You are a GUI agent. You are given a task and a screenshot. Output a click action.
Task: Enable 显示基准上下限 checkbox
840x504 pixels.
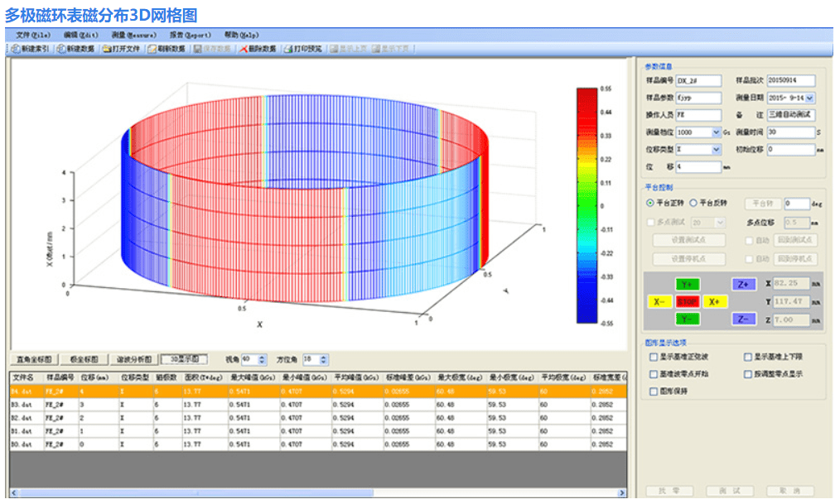(x=748, y=357)
